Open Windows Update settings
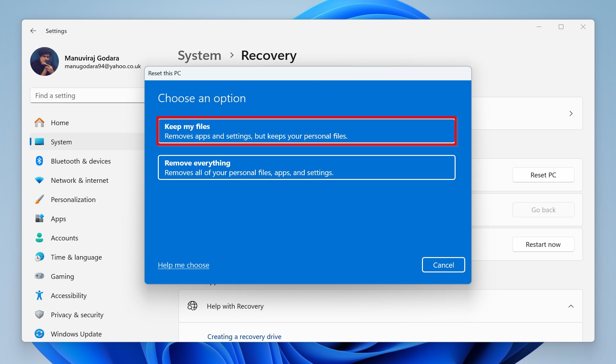 click(76, 334)
